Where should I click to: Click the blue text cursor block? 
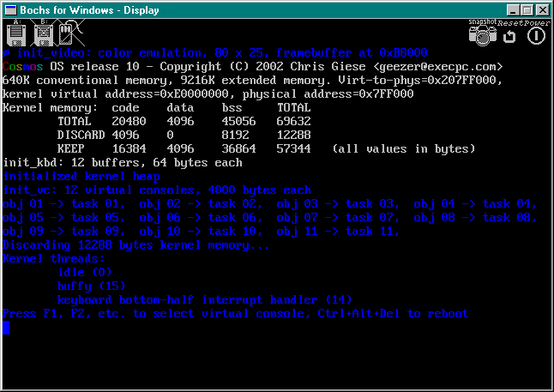[x=6, y=327]
